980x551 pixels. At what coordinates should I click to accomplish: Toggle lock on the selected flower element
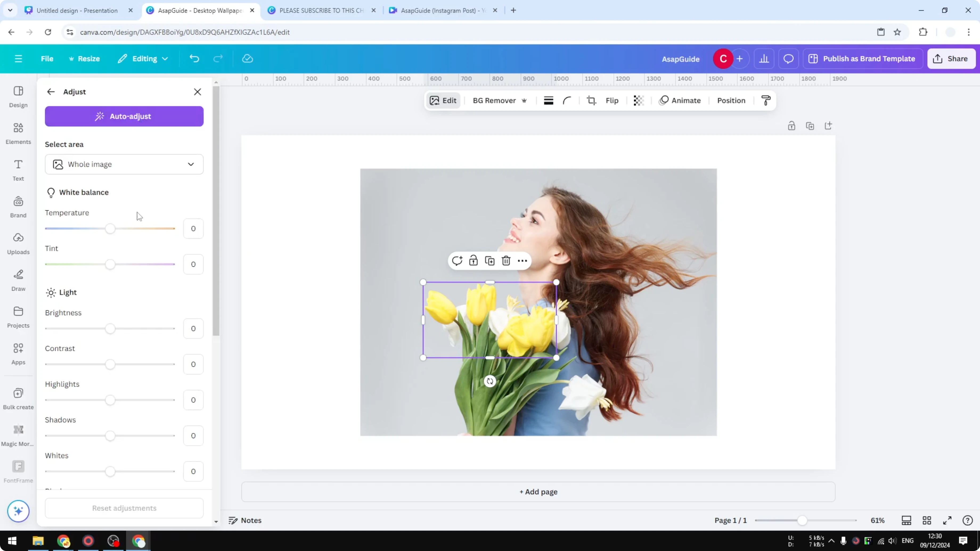coord(473,261)
